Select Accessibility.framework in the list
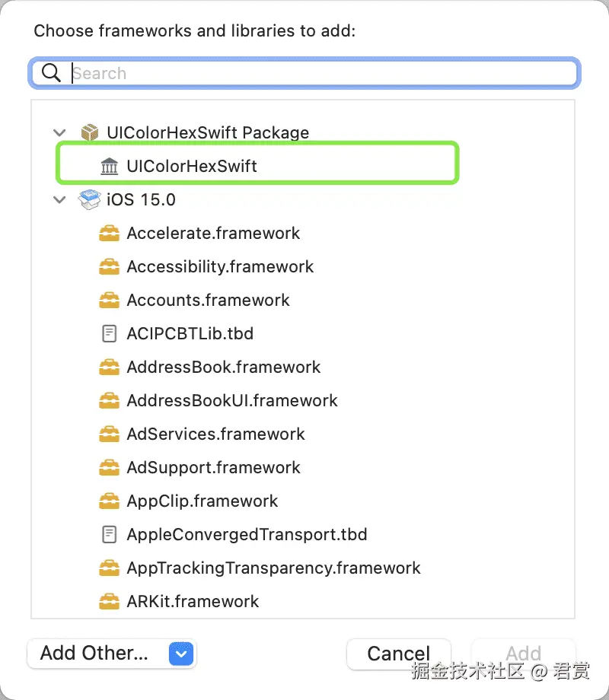Viewport: 609px width, 700px height. point(220,266)
